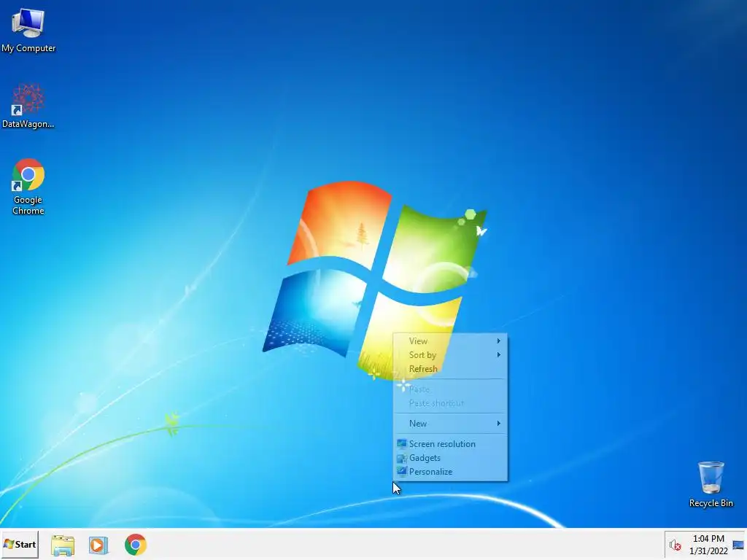Choose Personalize in the context menu
This screenshot has width=747, height=560.
[x=450, y=472]
